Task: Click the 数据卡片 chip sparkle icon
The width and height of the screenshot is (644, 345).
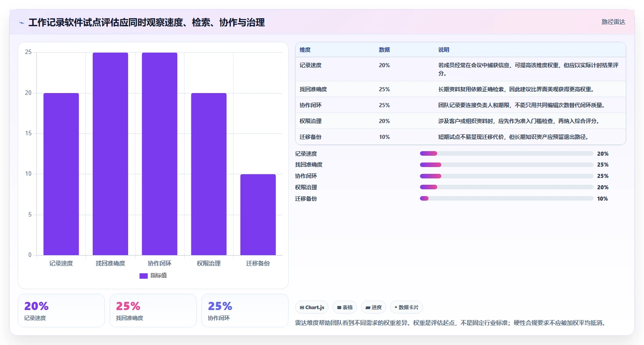Action: coord(396,307)
